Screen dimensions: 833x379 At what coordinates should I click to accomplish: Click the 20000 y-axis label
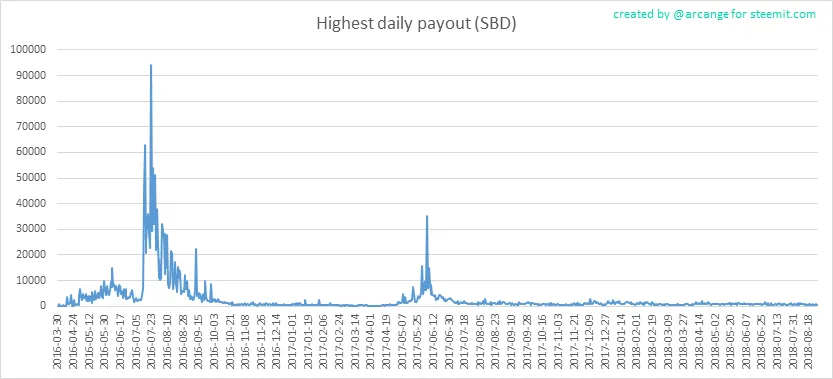31,254
